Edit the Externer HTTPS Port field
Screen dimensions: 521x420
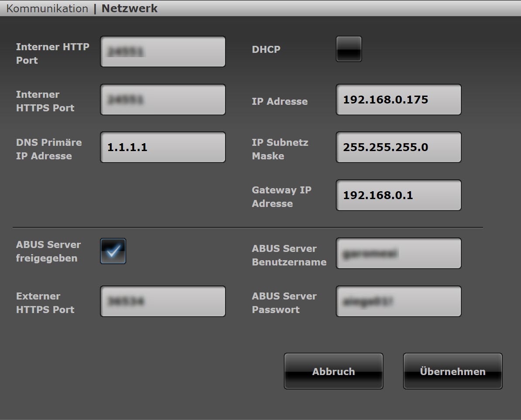[163, 301]
